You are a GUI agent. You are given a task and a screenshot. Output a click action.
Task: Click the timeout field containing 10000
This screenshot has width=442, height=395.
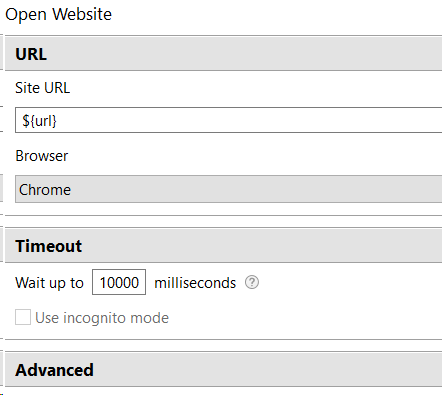[x=119, y=282]
